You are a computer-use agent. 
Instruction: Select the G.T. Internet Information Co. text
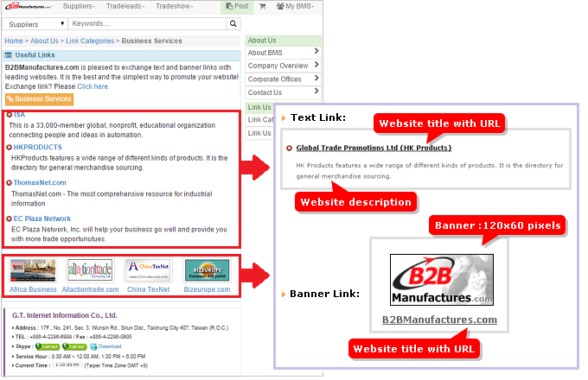click(x=65, y=315)
